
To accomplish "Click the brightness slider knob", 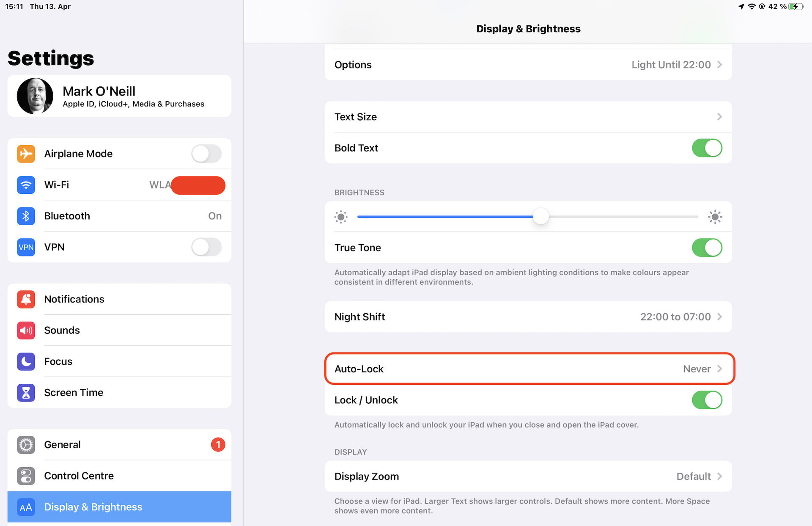I will pos(540,217).
